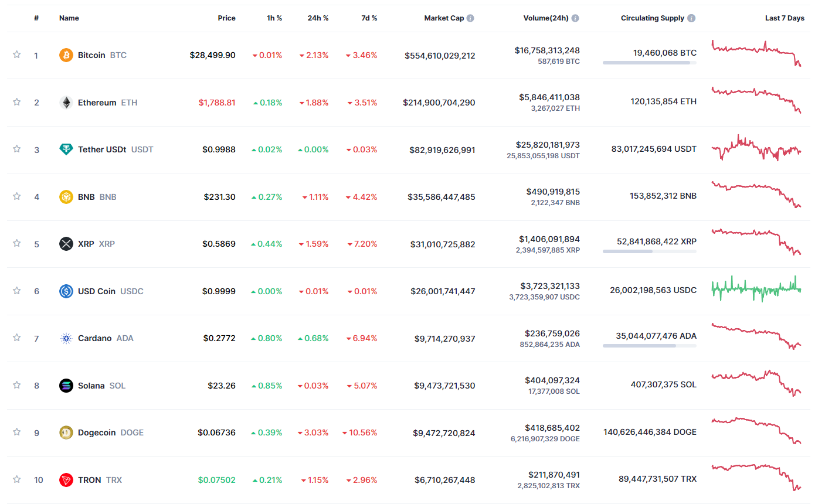Open Dogecoin's 7-day sparkline chart

click(756, 431)
